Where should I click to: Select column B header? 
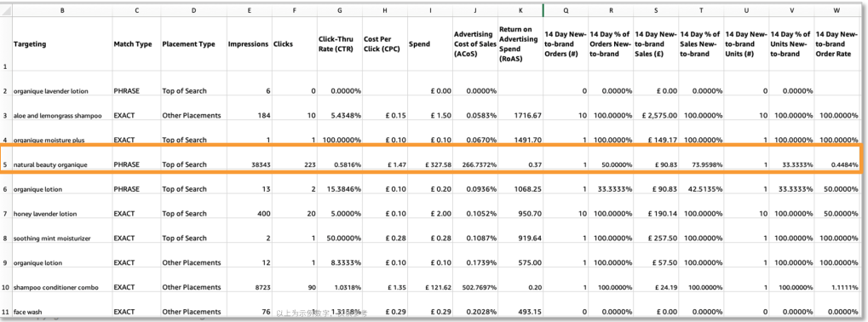[x=61, y=9]
